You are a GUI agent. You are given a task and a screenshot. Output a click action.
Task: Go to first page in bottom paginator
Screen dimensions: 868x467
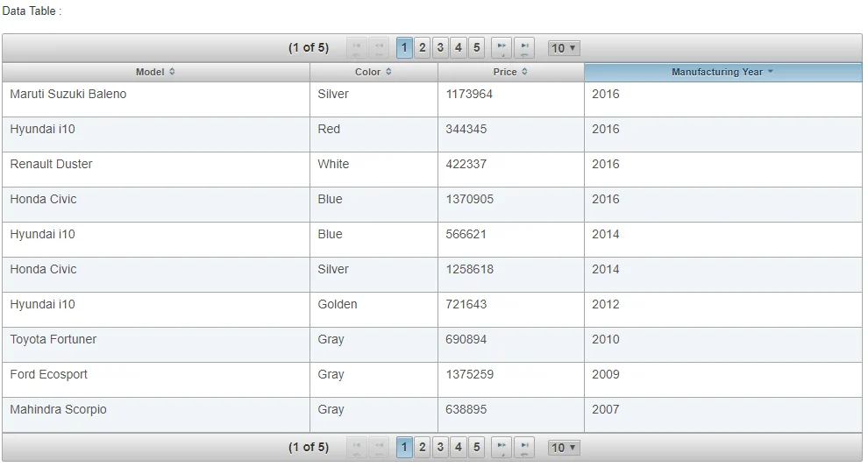pyautogui.click(x=357, y=447)
